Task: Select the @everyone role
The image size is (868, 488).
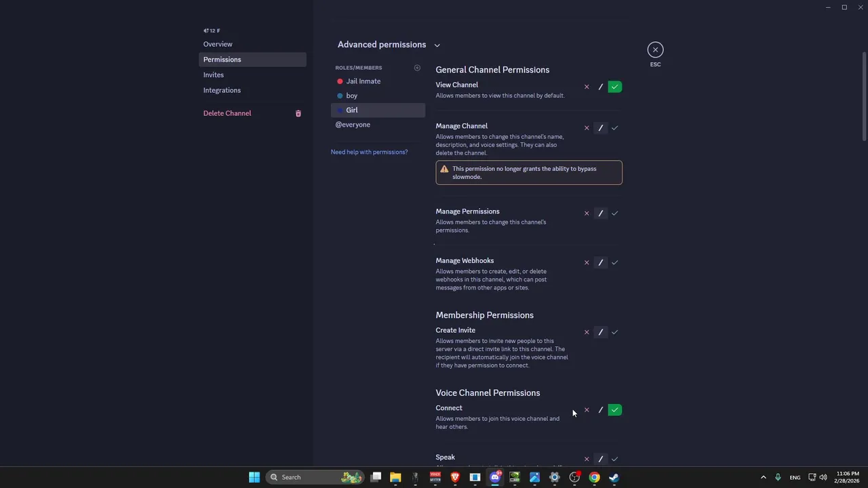Action: (x=378, y=125)
